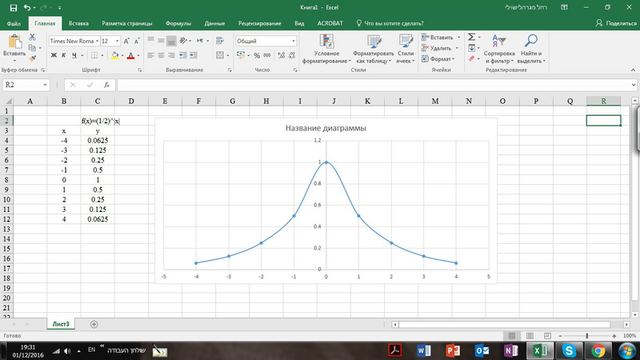The width and height of the screenshot is (640, 360).
Task: Switch to the Формулы ribbon tab
Action: (x=178, y=23)
